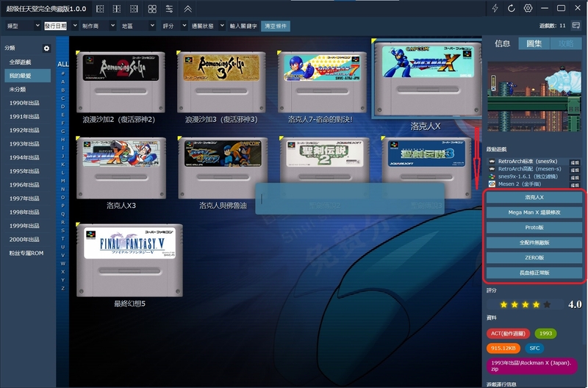Click the third column-layout icon in the title bar
This screenshot has height=388, width=588.
134,9
